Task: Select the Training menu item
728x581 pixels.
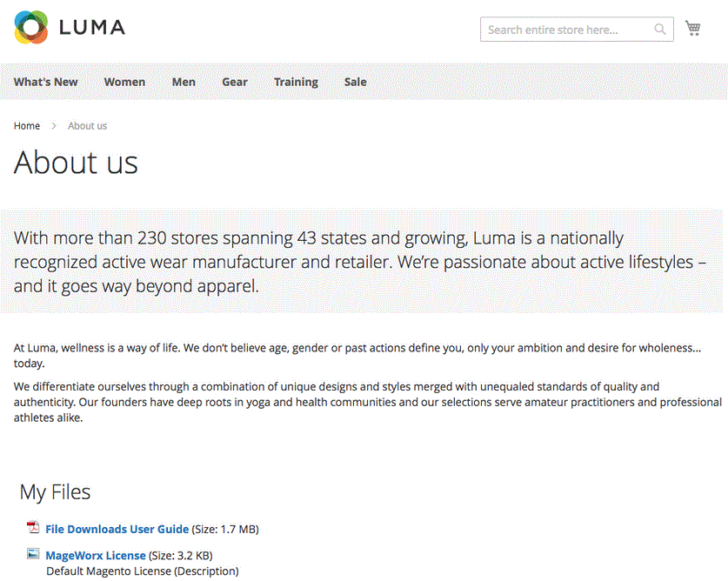Action: click(296, 82)
